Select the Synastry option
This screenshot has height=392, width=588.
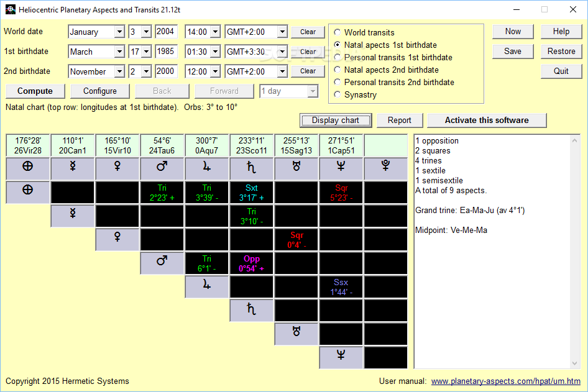click(355, 95)
